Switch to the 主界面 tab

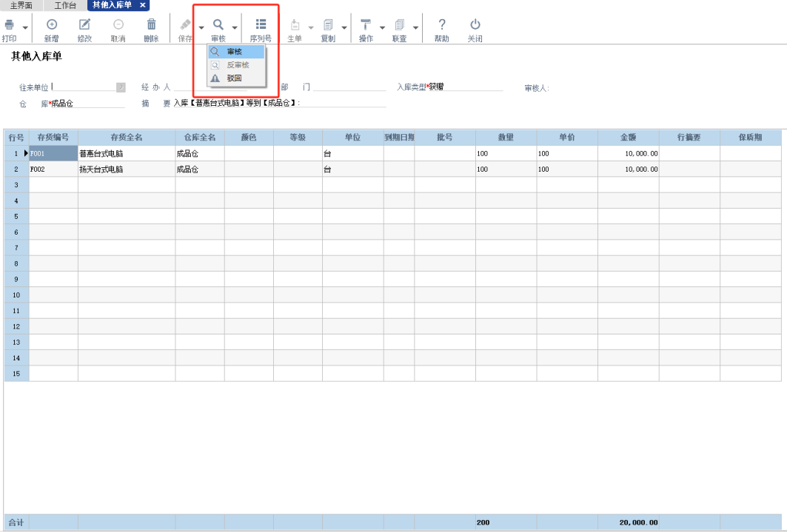(x=21, y=5)
